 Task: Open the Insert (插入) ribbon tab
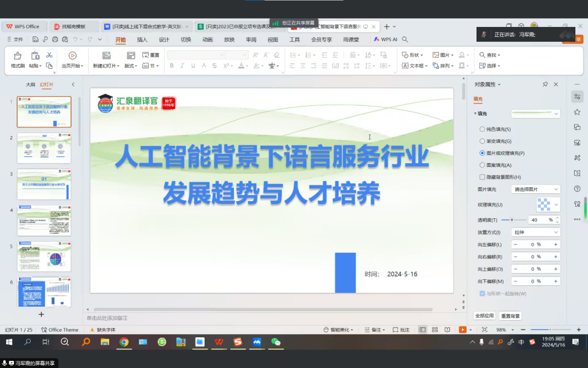[142, 40]
